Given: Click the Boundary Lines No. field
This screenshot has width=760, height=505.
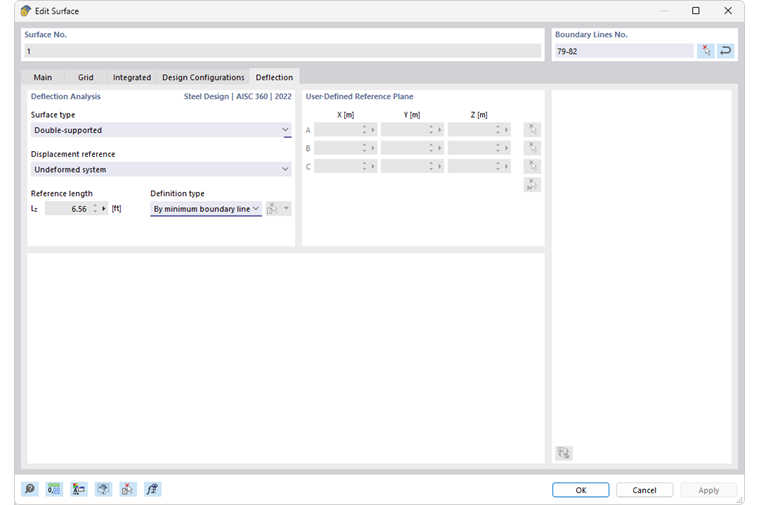Looking at the screenshot, I should (x=624, y=51).
